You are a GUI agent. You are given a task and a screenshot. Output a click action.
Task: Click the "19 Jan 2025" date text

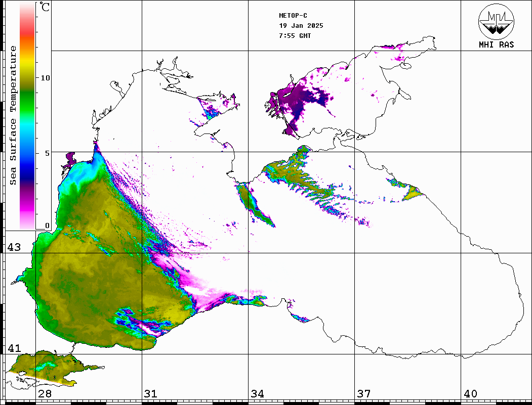tap(301, 26)
